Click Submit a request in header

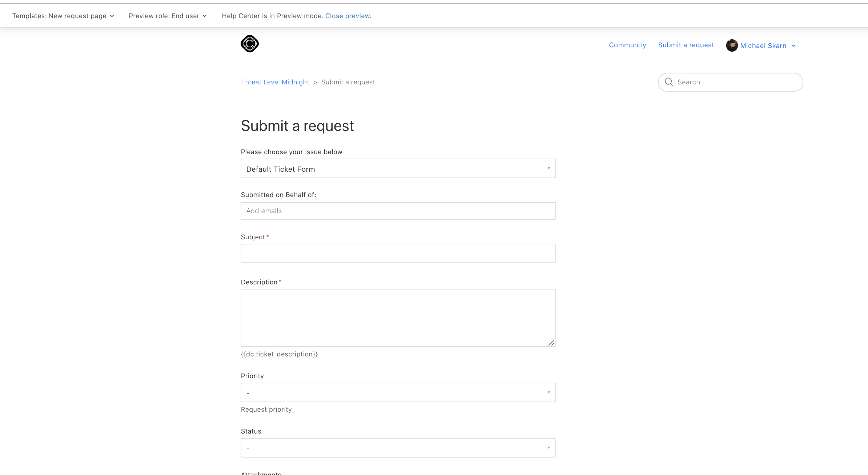pos(686,45)
